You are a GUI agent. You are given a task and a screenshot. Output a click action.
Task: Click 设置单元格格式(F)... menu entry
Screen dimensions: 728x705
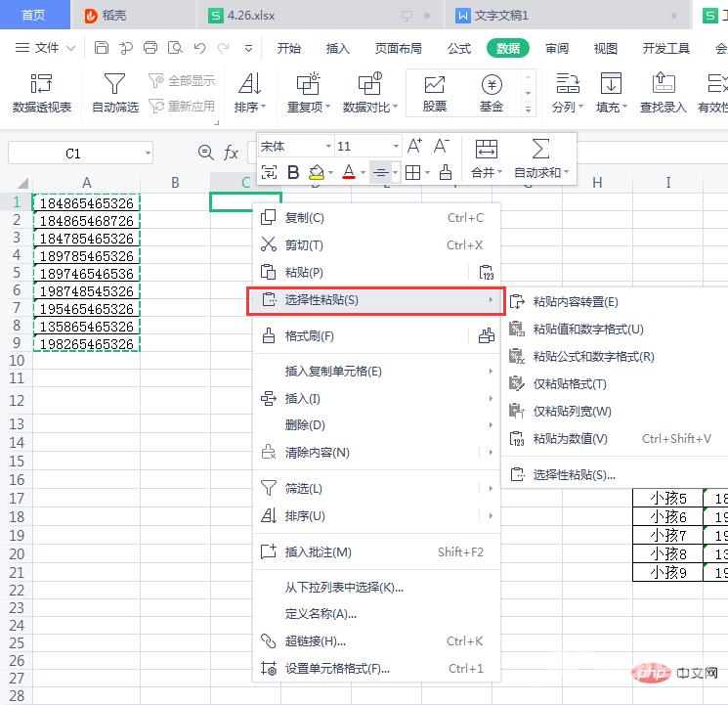[337, 669]
